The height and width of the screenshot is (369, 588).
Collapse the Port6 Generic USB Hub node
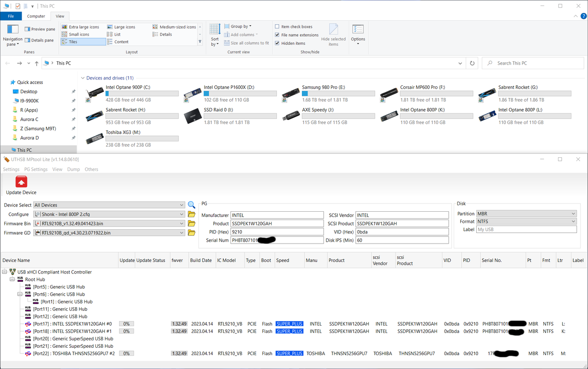click(20, 294)
